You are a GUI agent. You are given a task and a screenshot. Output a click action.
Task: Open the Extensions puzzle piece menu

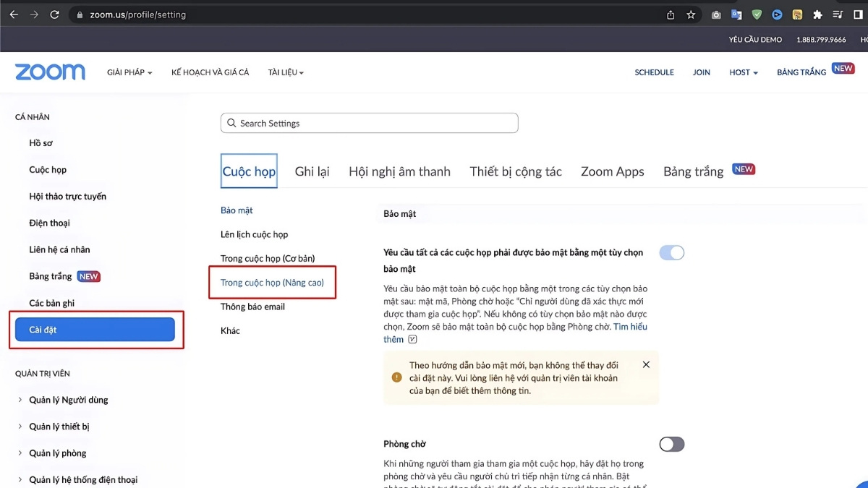click(x=817, y=14)
